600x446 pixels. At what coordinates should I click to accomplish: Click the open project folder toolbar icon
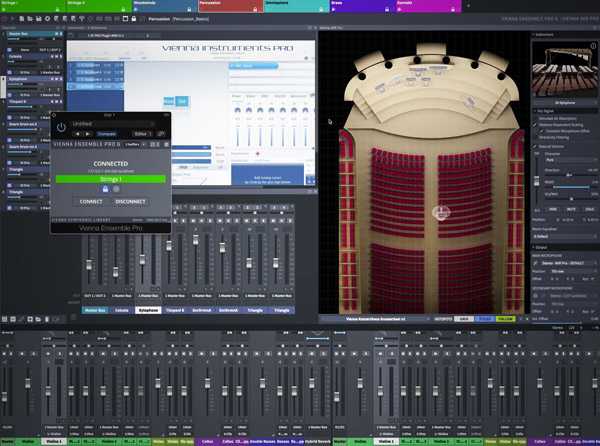[30, 19]
